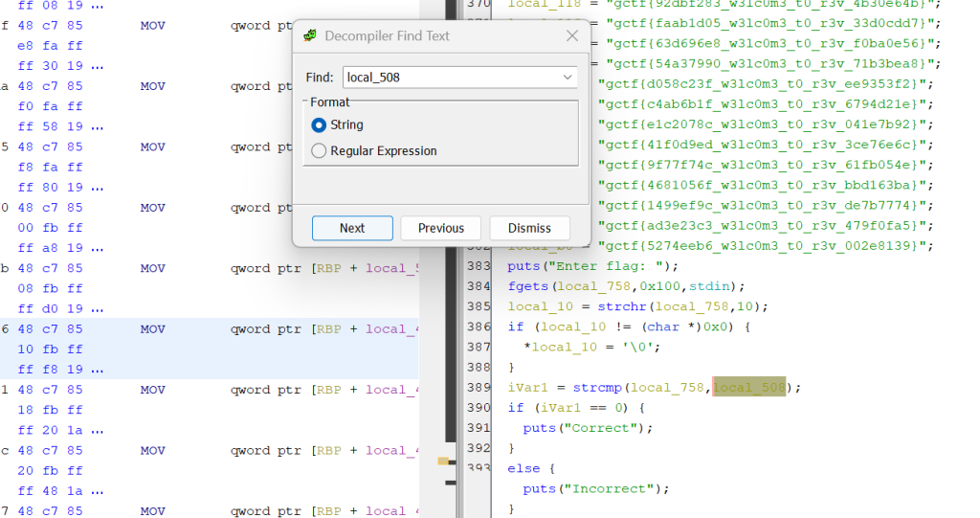Click highlighted local_508 in strcmp call
Viewport: 980px width, 518px height.
pos(748,387)
